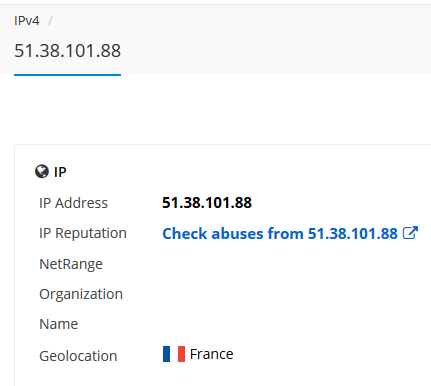Screen dimensions: 431x386
Task: Click the IP section heading
Action: click(x=60, y=172)
